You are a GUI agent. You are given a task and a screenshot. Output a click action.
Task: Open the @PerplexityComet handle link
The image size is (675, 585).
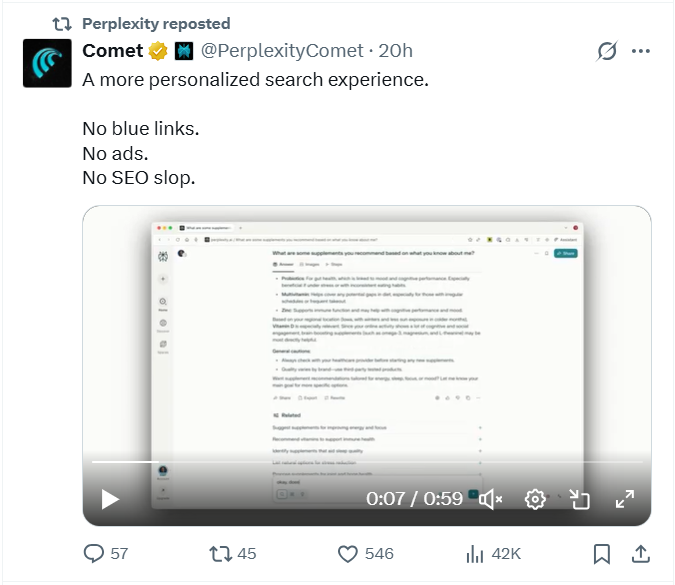pos(282,51)
